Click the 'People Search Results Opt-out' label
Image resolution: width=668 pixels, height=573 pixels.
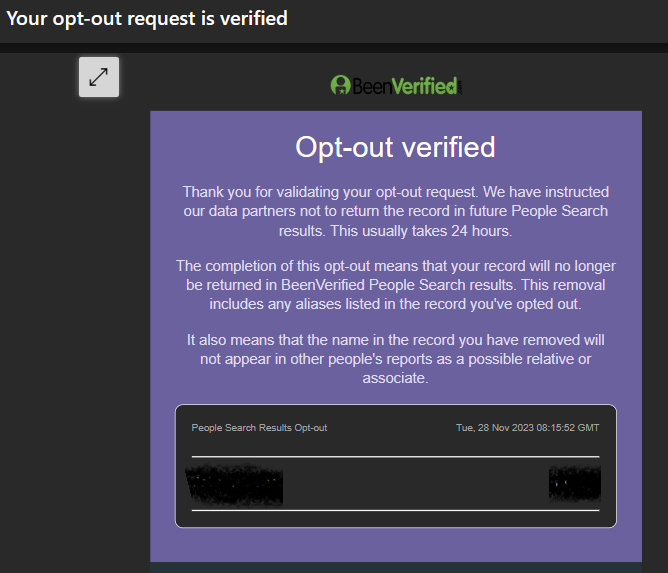point(259,428)
